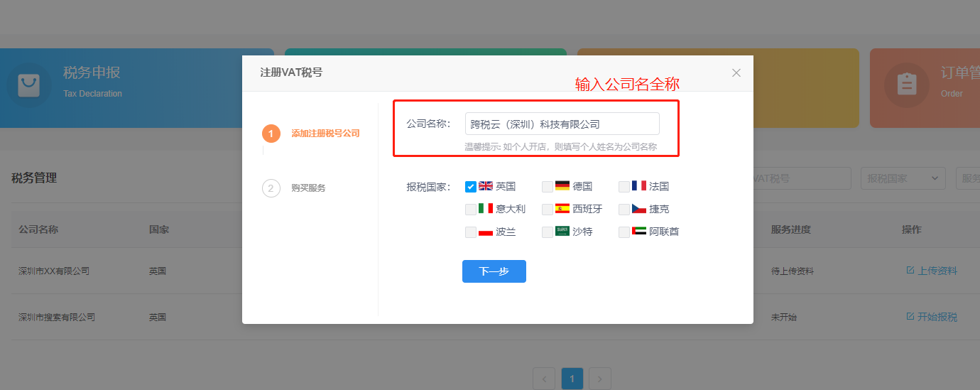
Task: Click the 操作 column header
Action: pos(912,230)
